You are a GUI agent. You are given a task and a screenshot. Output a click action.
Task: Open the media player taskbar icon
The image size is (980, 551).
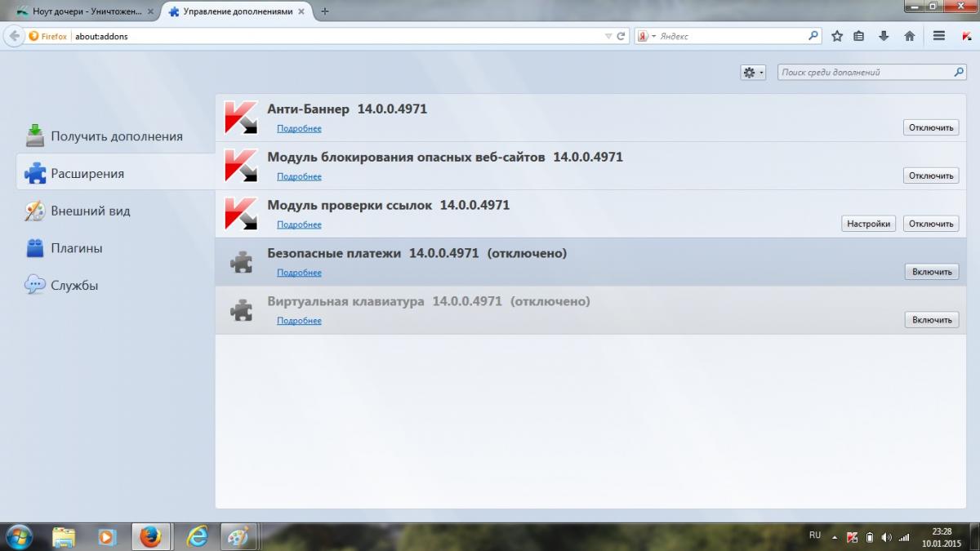[x=106, y=537]
